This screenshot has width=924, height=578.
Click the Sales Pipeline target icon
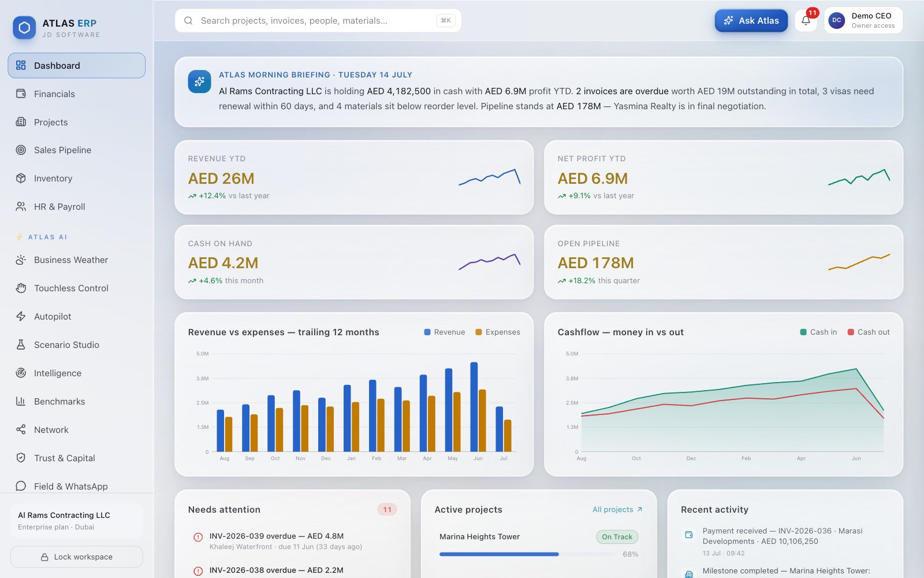click(21, 150)
